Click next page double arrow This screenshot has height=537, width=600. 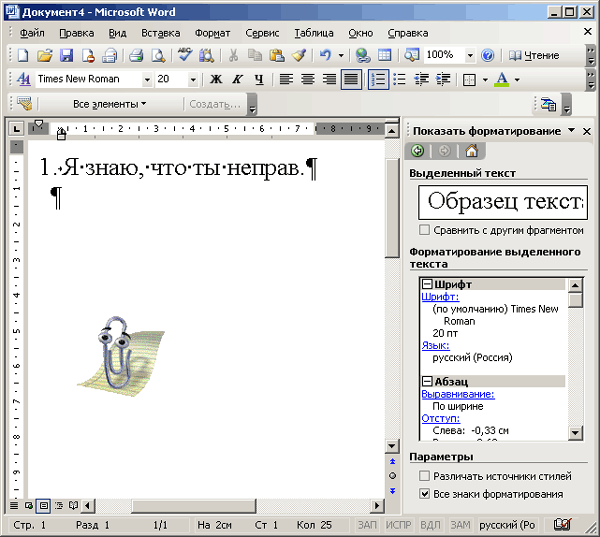coord(392,491)
